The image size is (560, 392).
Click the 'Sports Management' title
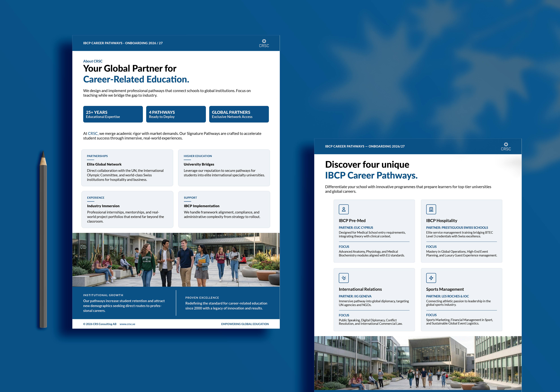445,289
